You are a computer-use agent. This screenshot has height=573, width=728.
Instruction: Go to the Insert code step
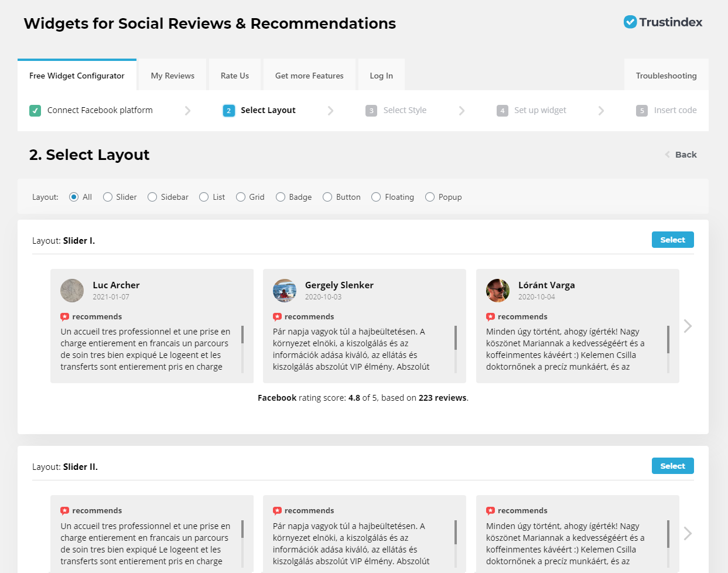pyautogui.click(x=675, y=110)
